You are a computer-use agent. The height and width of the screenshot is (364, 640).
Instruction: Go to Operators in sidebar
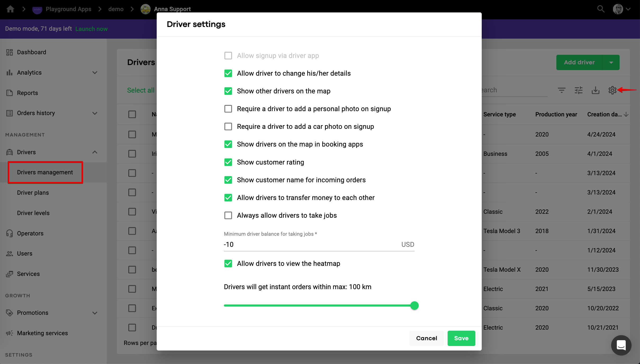[30, 233]
